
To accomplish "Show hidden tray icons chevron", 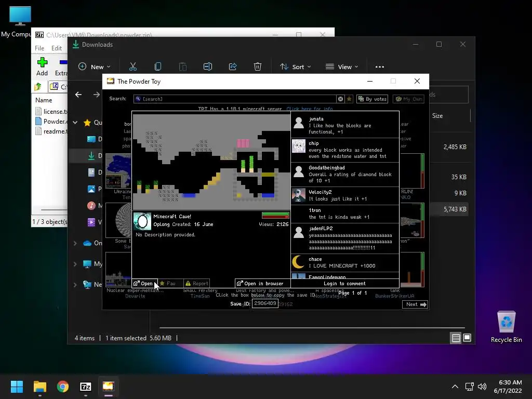I will point(455,387).
